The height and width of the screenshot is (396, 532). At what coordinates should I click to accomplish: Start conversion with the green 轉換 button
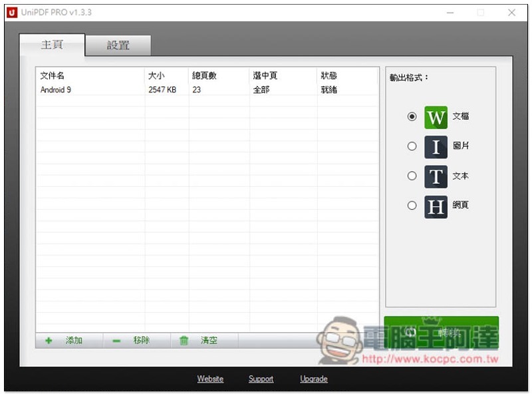point(441,333)
